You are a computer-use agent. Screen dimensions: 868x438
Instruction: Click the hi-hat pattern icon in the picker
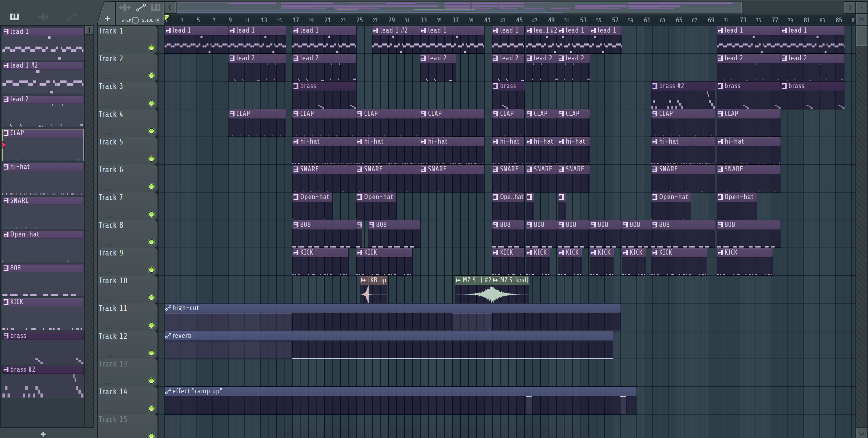coord(6,167)
